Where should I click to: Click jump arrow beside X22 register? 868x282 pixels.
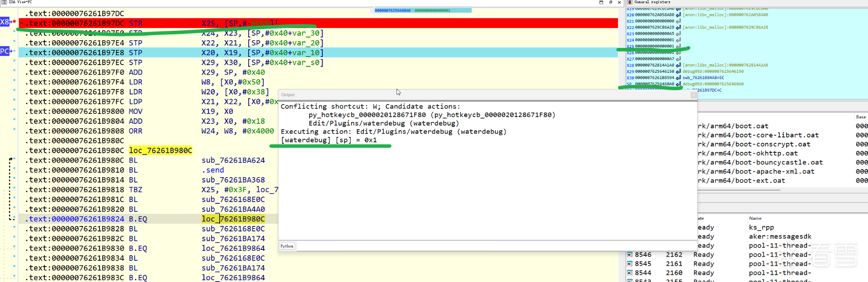678,28
